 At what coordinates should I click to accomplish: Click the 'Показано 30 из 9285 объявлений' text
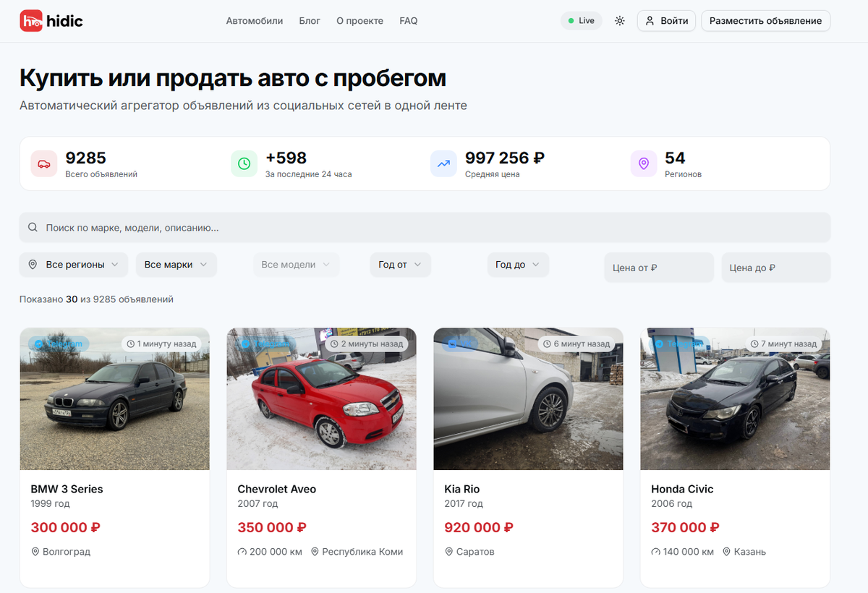[96, 299]
